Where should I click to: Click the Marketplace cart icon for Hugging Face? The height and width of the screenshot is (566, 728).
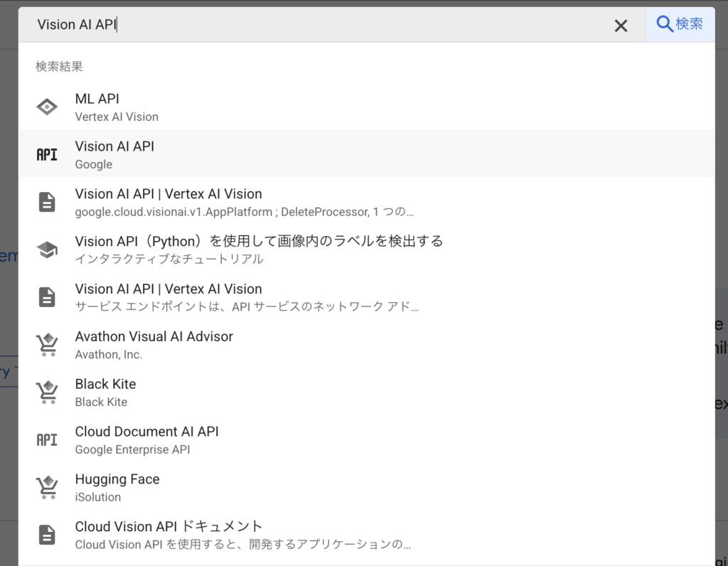coord(46,487)
